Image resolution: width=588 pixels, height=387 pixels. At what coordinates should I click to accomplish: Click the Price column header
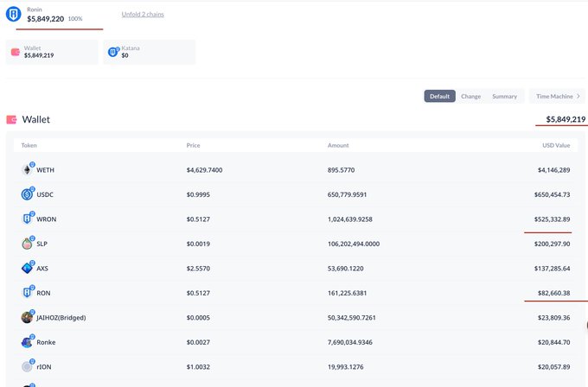coord(193,145)
